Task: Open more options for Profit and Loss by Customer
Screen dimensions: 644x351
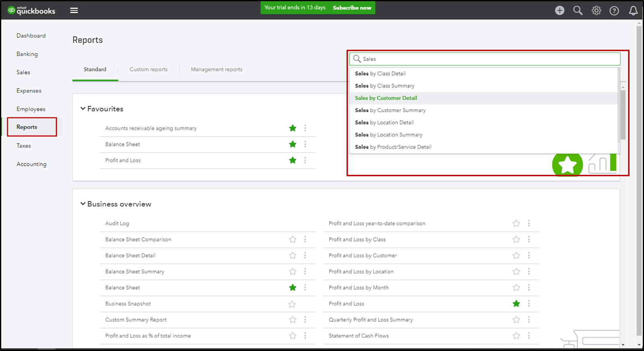Action: [529, 255]
